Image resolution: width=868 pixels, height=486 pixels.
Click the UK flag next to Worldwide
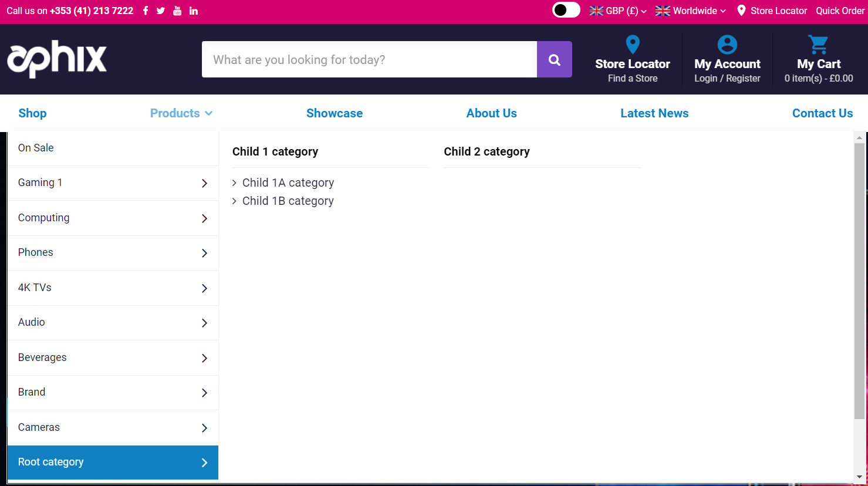663,11
